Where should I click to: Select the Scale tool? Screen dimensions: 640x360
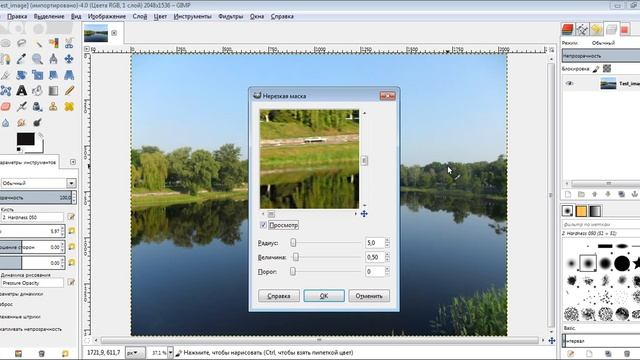(x=38, y=75)
